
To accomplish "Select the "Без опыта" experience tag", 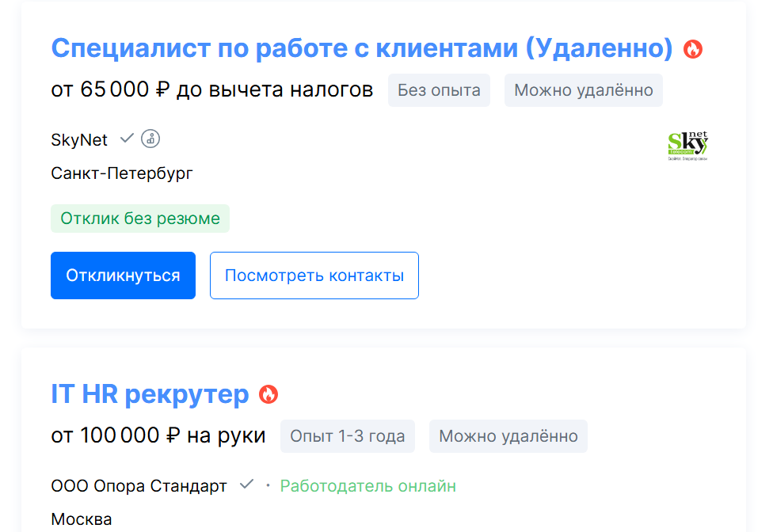I will click(439, 89).
